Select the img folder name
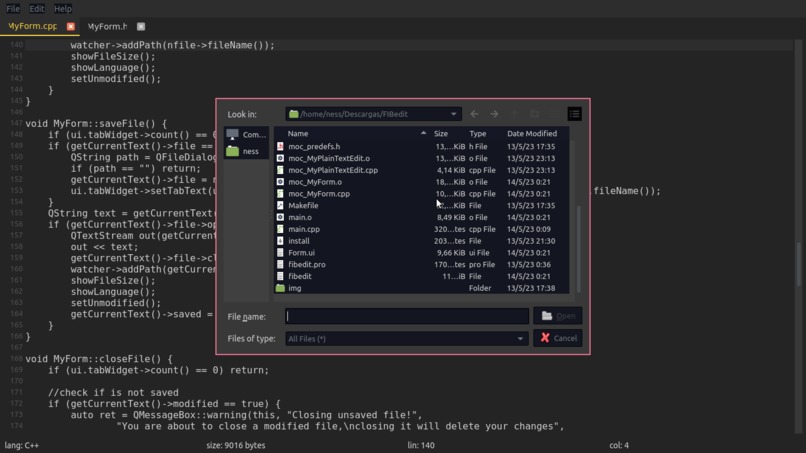Screen dimensions: 806x453 point(295,288)
